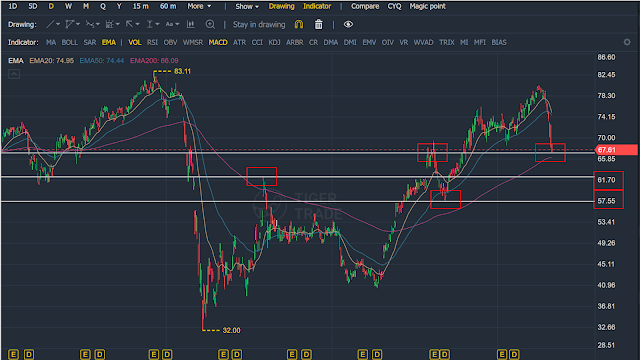Enable the KDJ indicator
The height and width of the screenshot is (360, 640).
274,42
